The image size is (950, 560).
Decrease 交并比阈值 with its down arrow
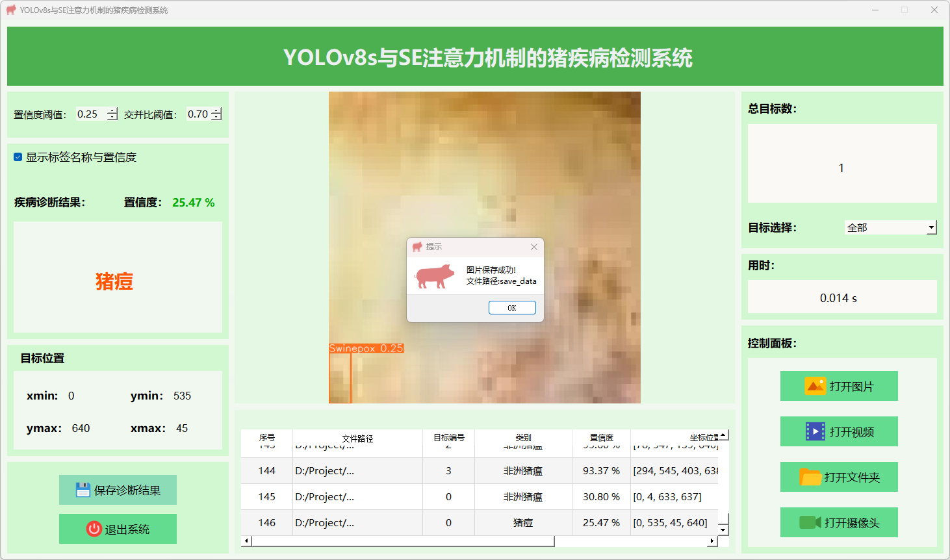[x=216, y=118]
